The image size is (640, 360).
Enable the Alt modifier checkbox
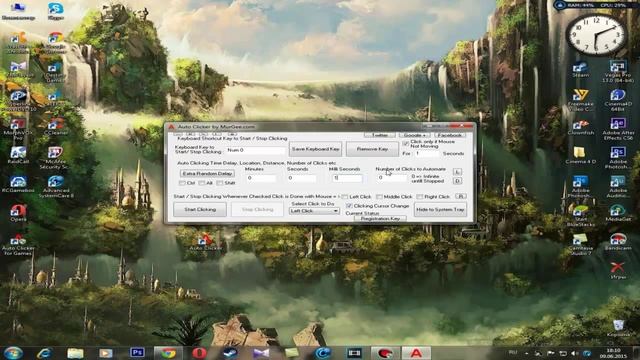[x=201, y=183]
